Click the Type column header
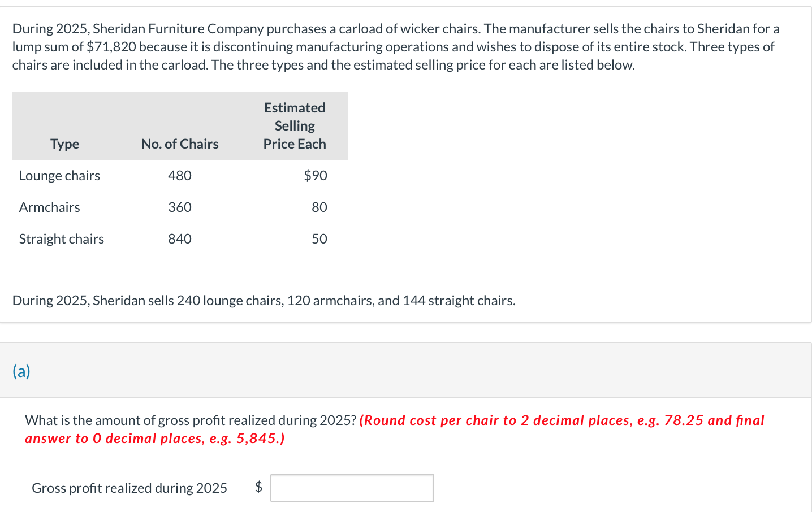This screenshot has height=512, width=812. [64, 144]
